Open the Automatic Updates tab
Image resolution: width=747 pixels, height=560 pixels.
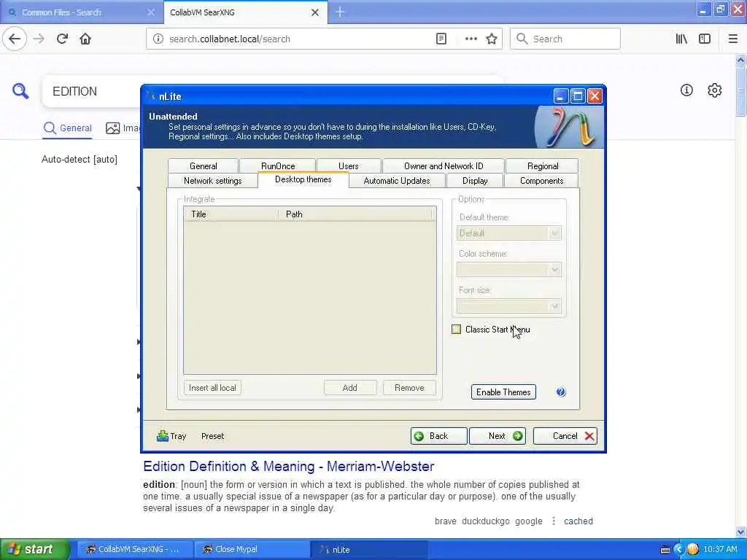point(397,181)
